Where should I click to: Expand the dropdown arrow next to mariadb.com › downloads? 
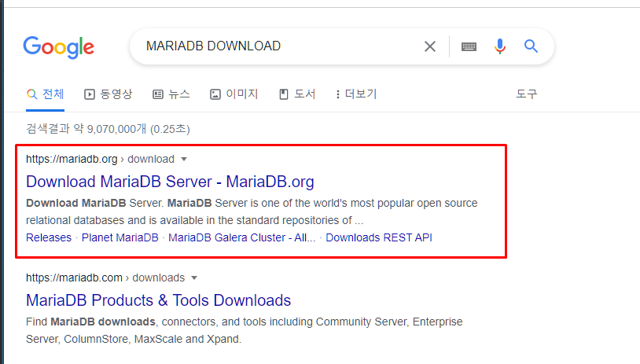[x=194, y=278]
